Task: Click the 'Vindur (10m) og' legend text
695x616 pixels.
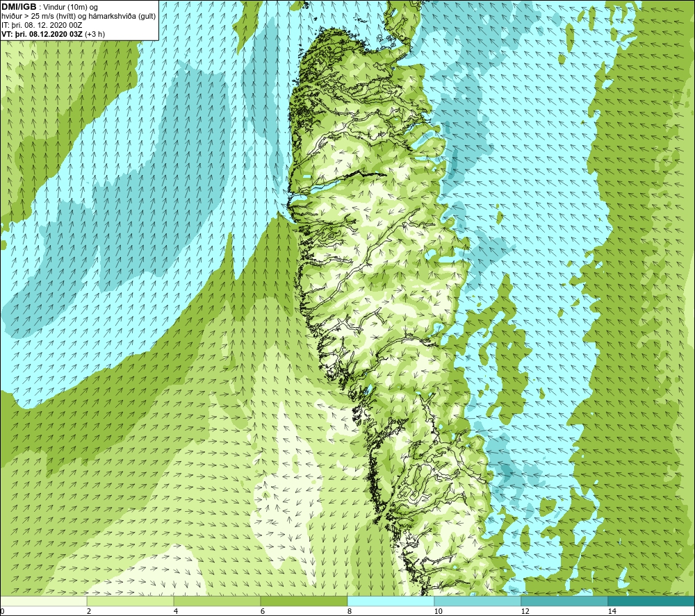Action: (x=70, y=7)
